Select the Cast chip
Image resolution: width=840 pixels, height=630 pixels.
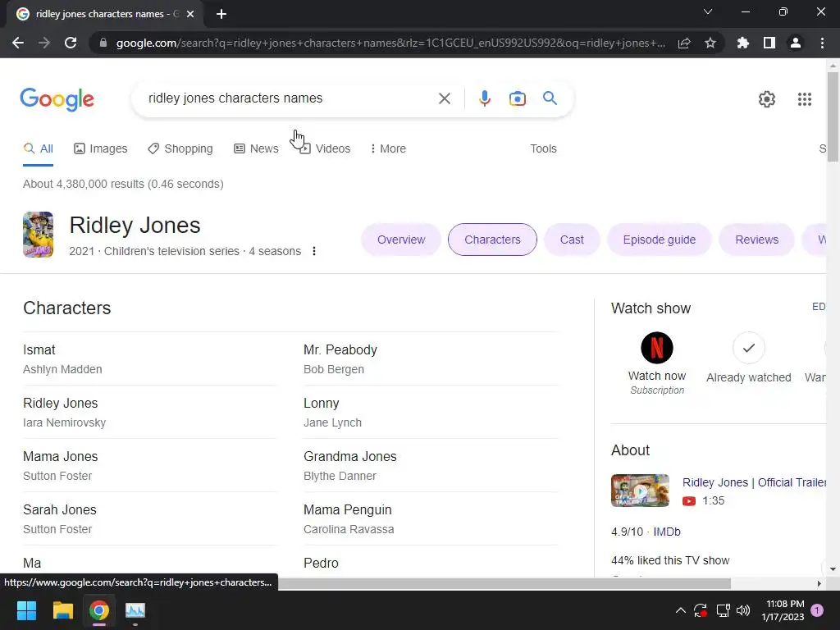572,240
